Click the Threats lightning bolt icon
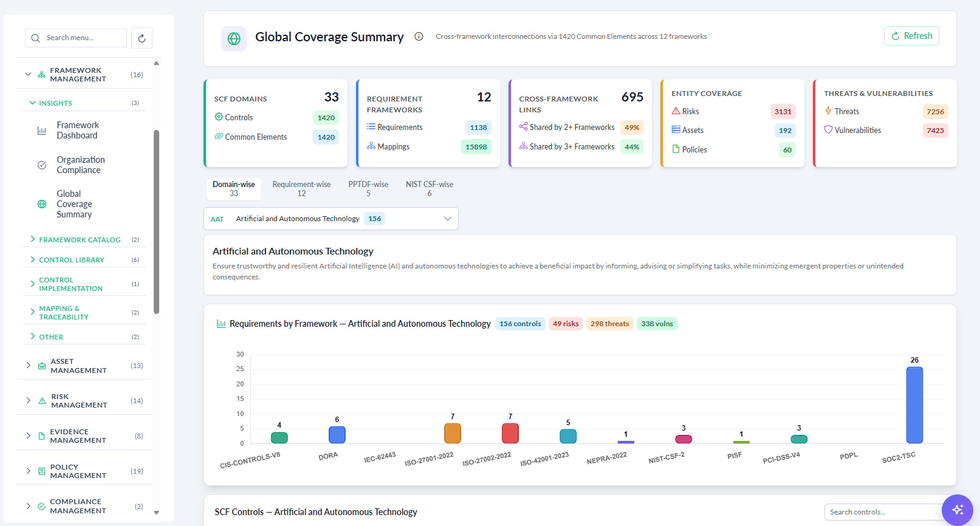This screenshot has height=526, width=980. pos(828,111)
